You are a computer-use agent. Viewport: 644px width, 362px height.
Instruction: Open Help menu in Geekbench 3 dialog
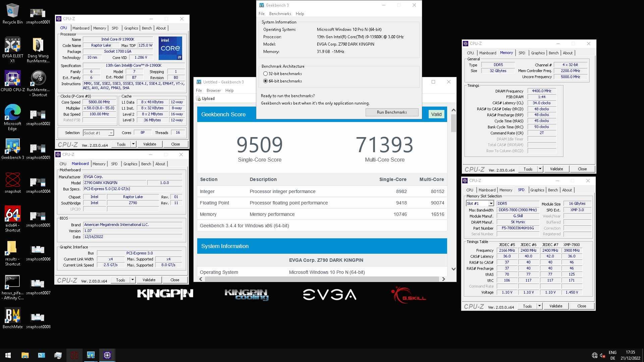point(300,14)
